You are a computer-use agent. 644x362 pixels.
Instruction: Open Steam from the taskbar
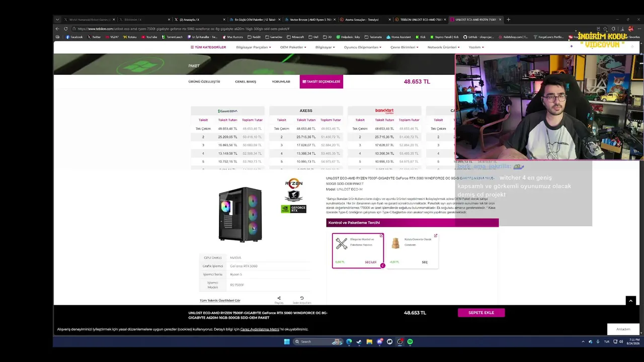pos(359,342)
